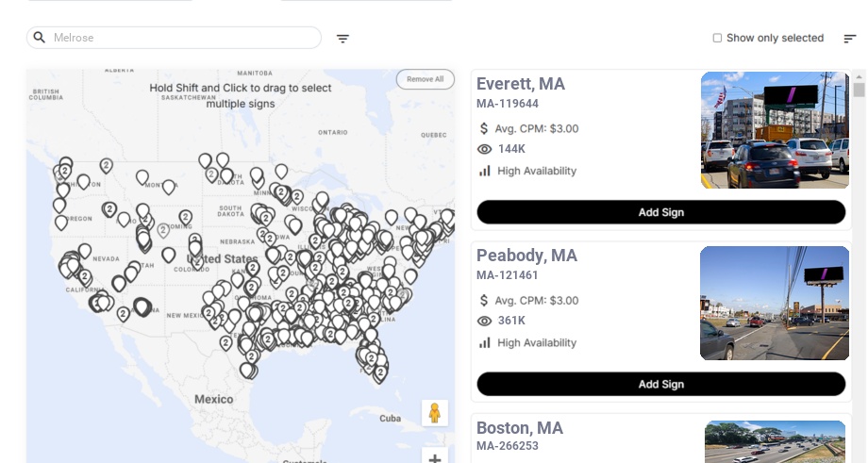Add the Everett, MA sign
Screen dimensions: 868x463
point(660,212)
